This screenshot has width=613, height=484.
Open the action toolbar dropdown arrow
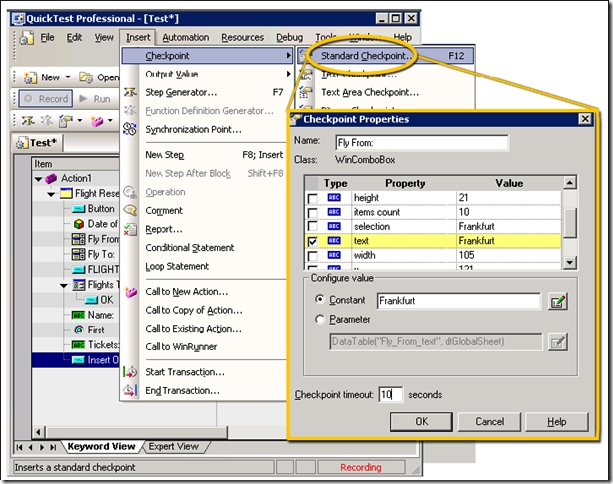coord(110,120)
